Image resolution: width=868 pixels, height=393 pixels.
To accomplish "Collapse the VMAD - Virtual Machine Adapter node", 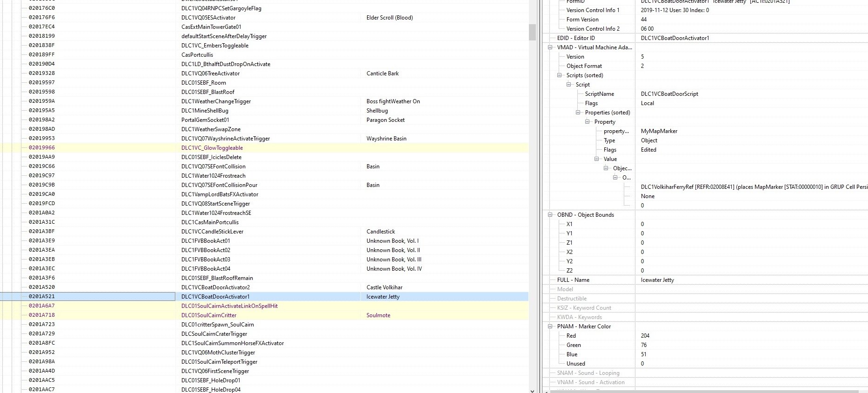I will (550, 47).
